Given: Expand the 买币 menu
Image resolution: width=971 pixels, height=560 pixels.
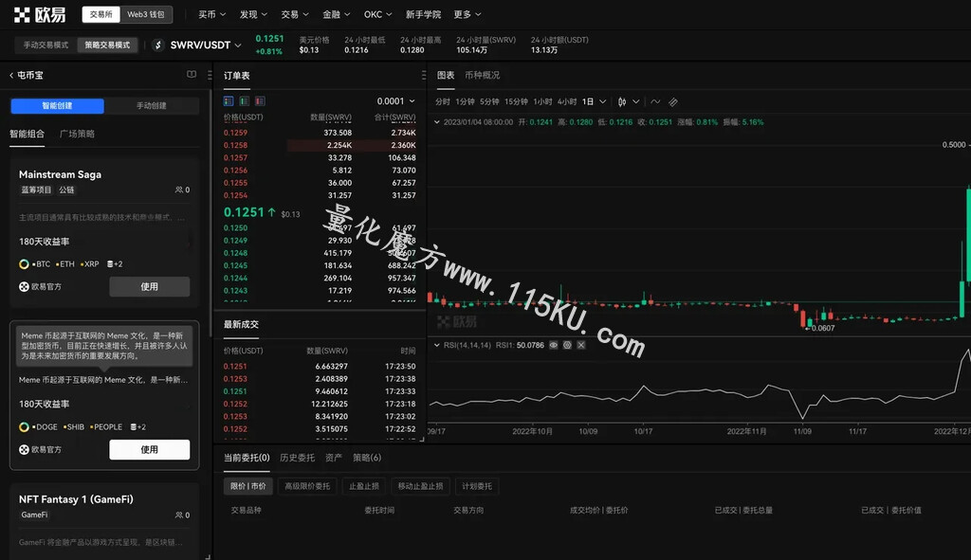Looking at the screenshot, I should click(211, 14).
